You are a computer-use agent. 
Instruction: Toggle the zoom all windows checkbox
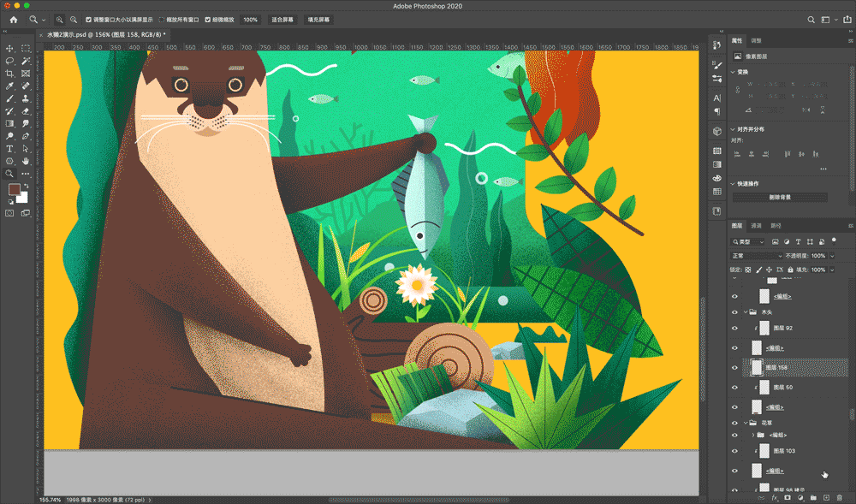click(162, 20)
